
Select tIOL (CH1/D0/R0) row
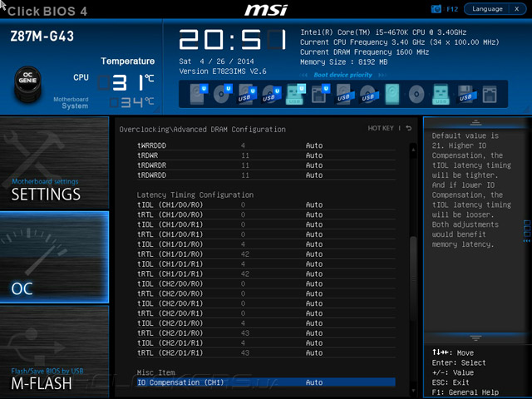(x=266, y=205)
